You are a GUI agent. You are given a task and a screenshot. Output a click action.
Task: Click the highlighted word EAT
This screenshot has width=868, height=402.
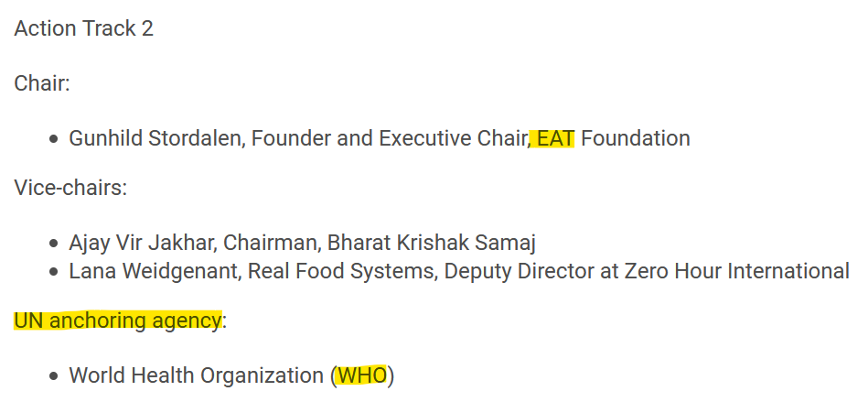(x=554, y=139)
